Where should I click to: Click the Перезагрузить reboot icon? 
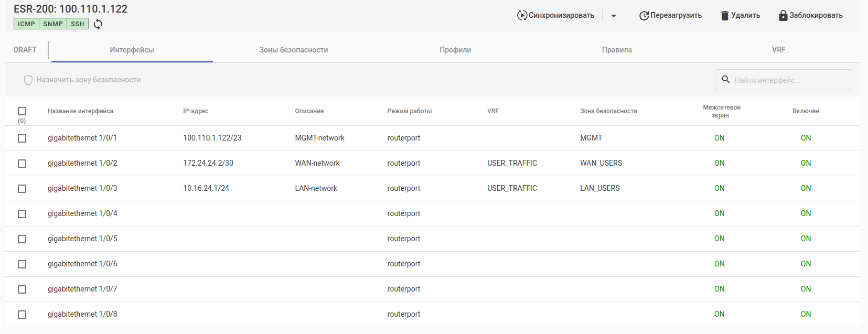tap(644, 16)
